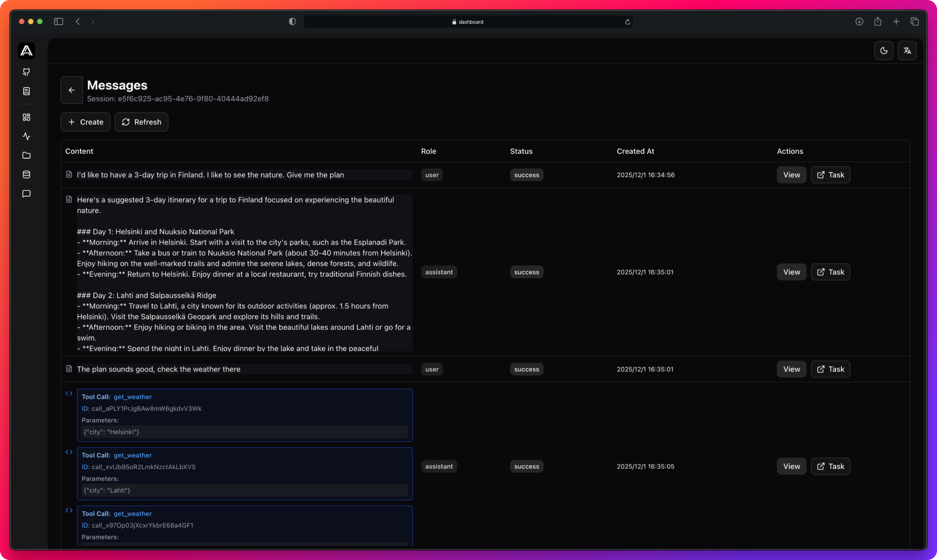937x560 pixels.
Task: Expand the third get_weather tool call entry
Action: point(69,510)
